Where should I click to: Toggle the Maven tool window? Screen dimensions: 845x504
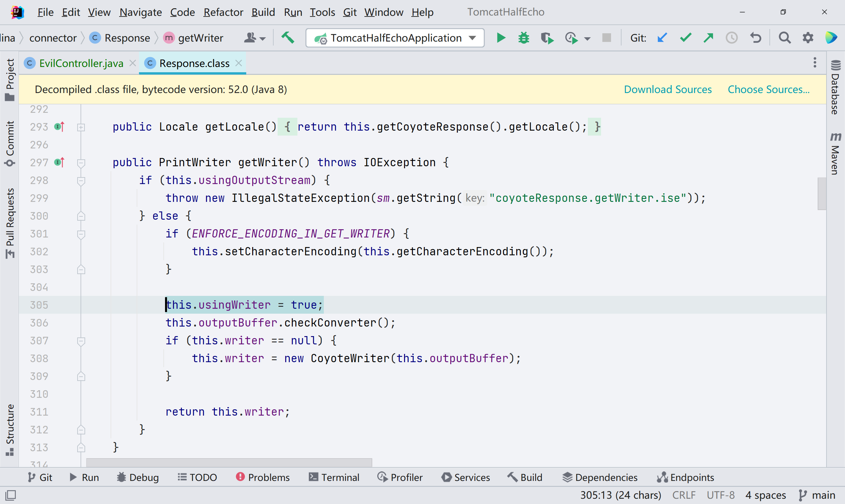pyautogui.click(x=835, y=154)
